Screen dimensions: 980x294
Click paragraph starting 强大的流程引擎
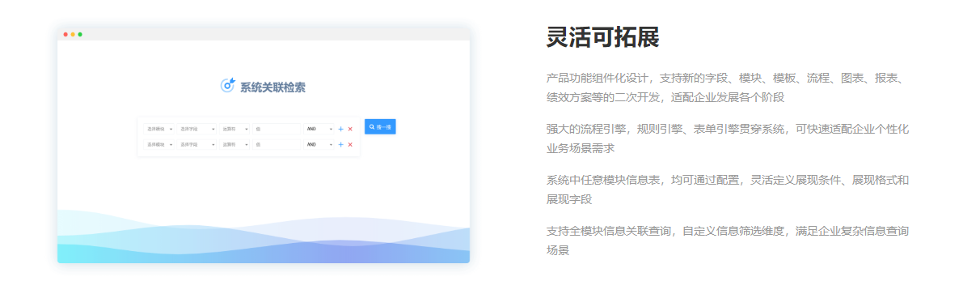pos(729,138)
